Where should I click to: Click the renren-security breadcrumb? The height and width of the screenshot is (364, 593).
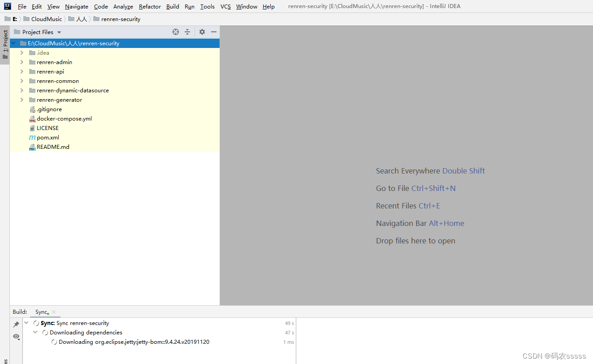click(117, 19)
